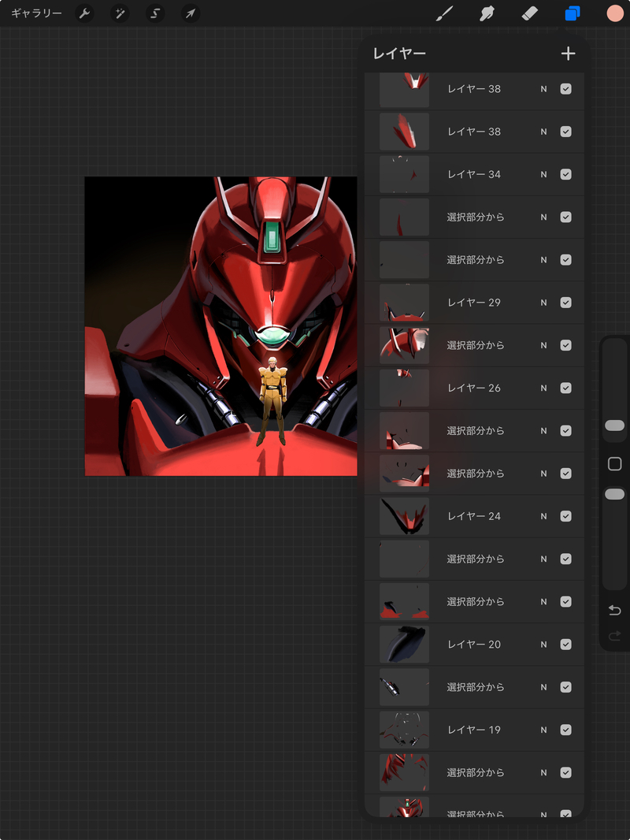Toggle visibility checkbox for レイヤー 24

point(565,516)
